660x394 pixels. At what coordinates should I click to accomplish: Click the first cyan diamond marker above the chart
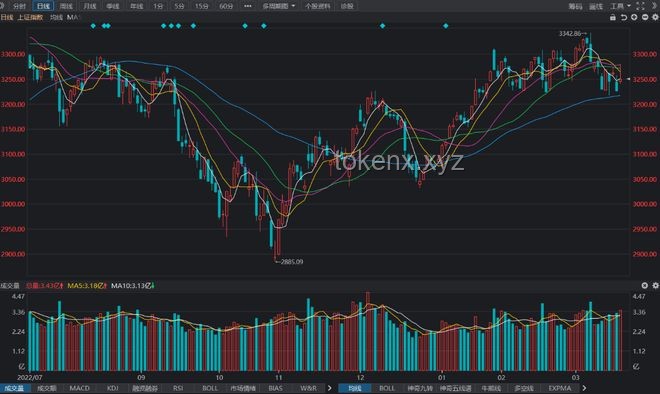coord(93,26)
